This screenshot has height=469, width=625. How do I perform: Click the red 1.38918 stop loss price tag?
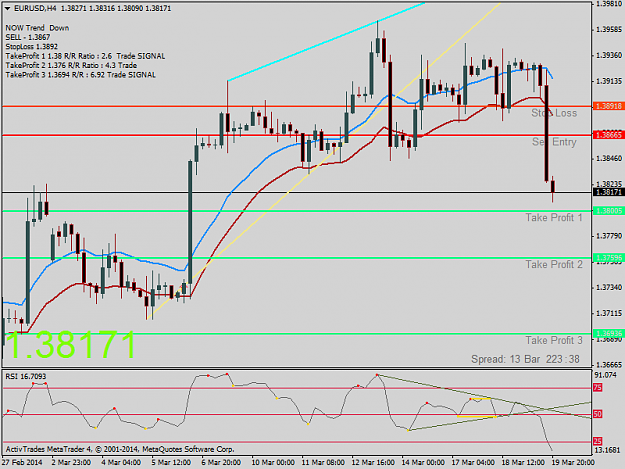coord(608,106)
